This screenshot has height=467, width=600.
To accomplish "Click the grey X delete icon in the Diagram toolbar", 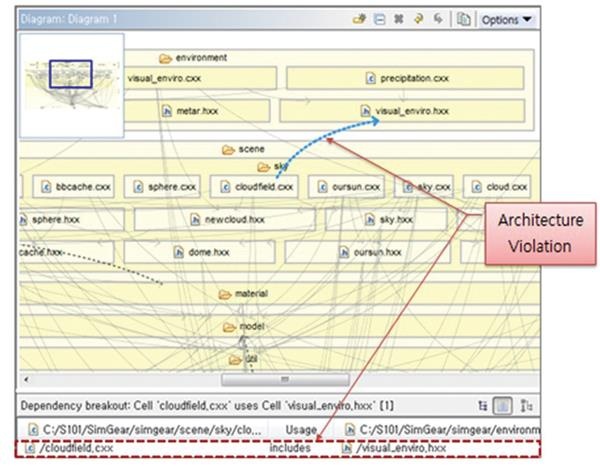I will click(399, 19).
